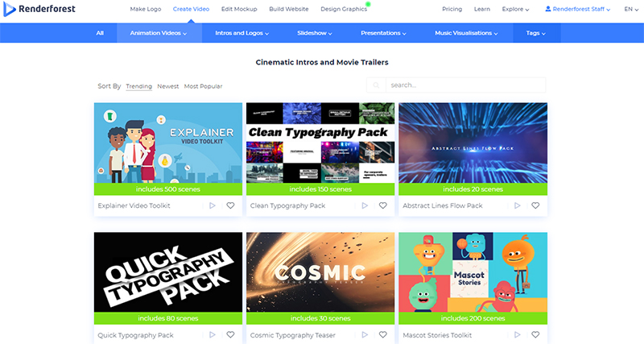Sort templates by Most Popular
This screenshot has width=644, height=344.
203,86
